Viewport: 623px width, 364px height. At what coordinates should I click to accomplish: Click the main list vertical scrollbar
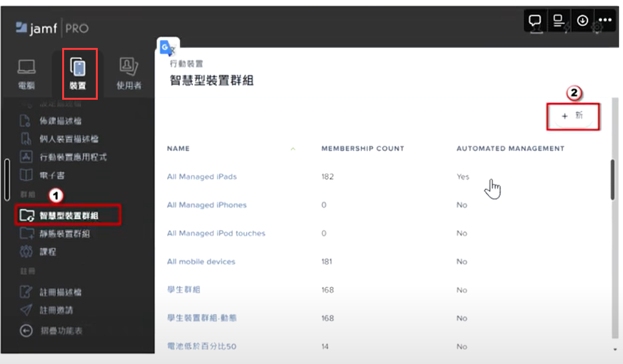click(x=613, y=179)
